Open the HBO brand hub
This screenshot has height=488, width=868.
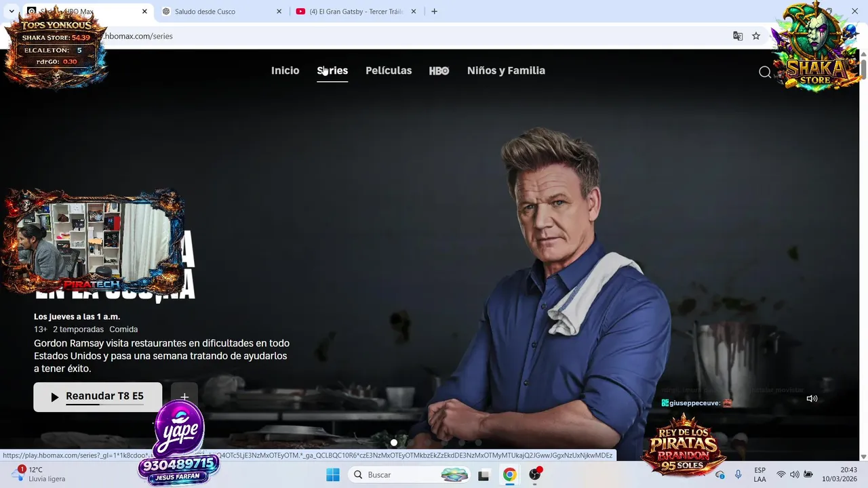tap(439, 70)
